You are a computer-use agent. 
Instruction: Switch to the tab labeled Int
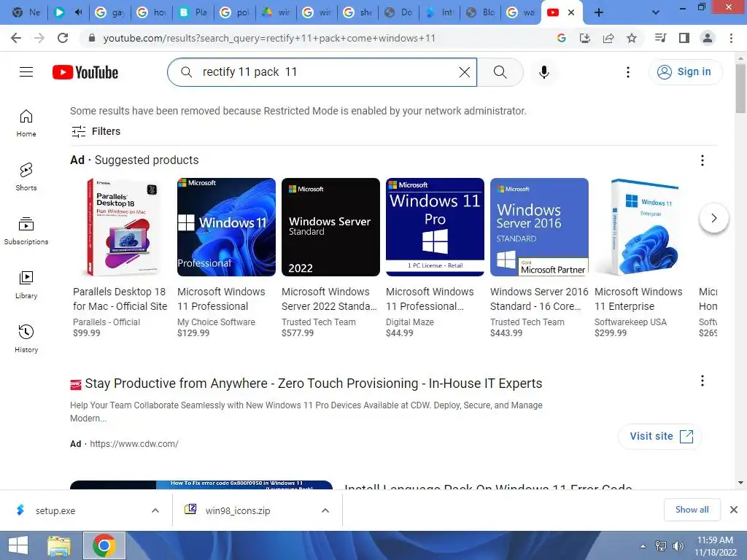point(439,12)
